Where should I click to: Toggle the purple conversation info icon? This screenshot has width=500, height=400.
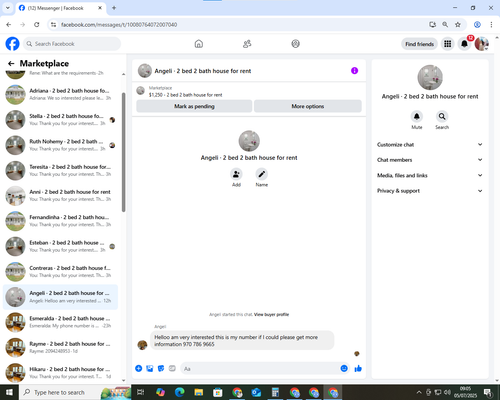tap(354, 71)
